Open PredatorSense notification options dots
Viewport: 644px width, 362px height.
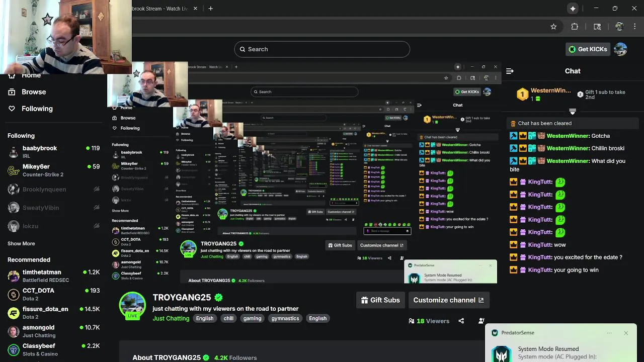point(609,333)
